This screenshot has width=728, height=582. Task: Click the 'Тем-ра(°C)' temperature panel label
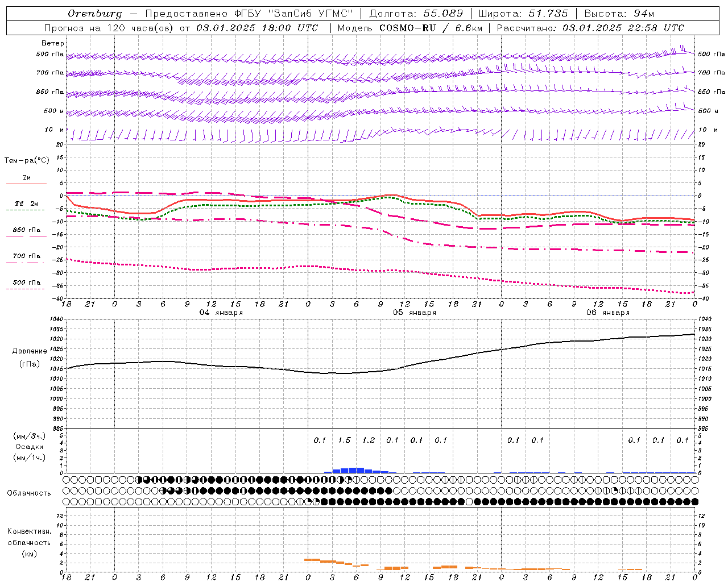click(x=27, y=160)
